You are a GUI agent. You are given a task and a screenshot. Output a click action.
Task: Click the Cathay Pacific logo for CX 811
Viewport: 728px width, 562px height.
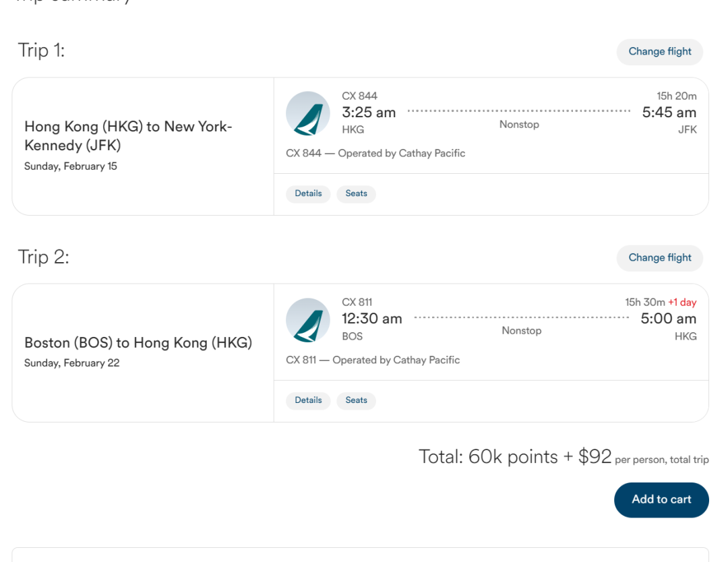[x=308, y=320]
